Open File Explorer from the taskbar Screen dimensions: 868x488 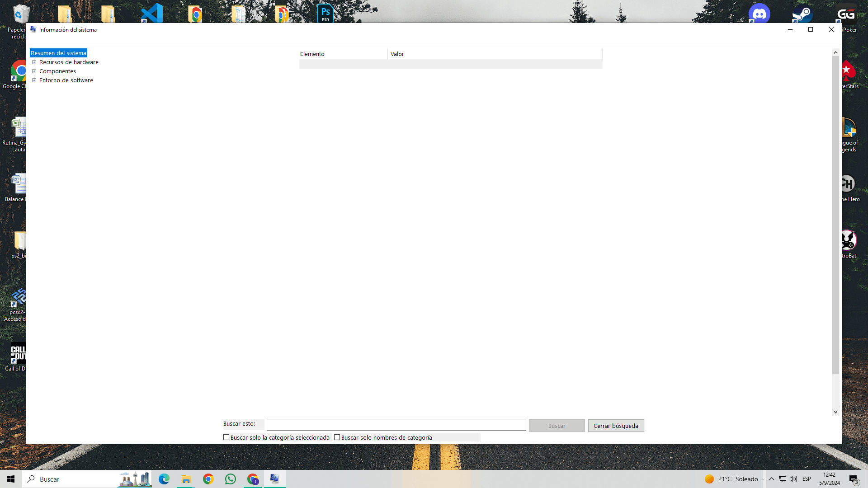(x=185, y=479)
